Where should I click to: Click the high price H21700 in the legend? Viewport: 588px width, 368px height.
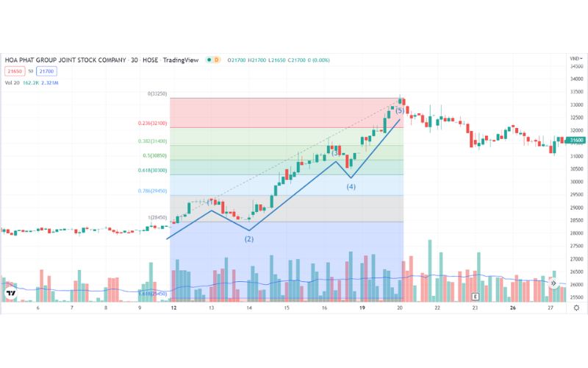click(x=257, y=60)
